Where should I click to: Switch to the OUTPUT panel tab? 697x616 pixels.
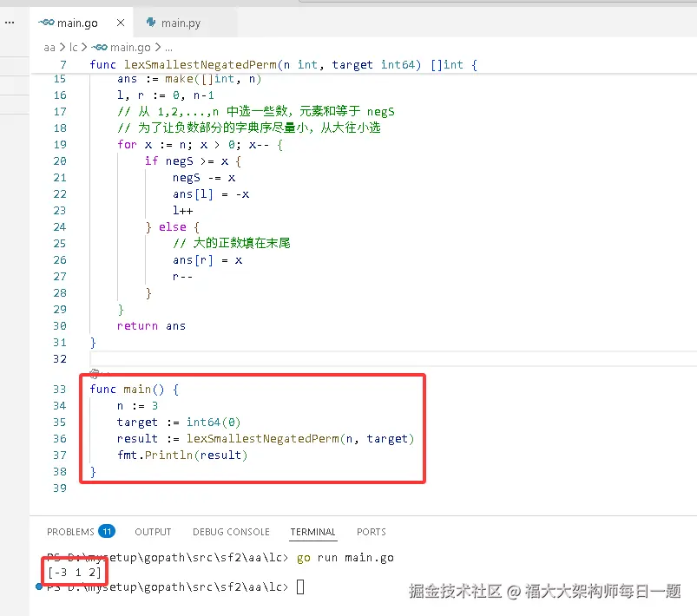coord(153,532)
